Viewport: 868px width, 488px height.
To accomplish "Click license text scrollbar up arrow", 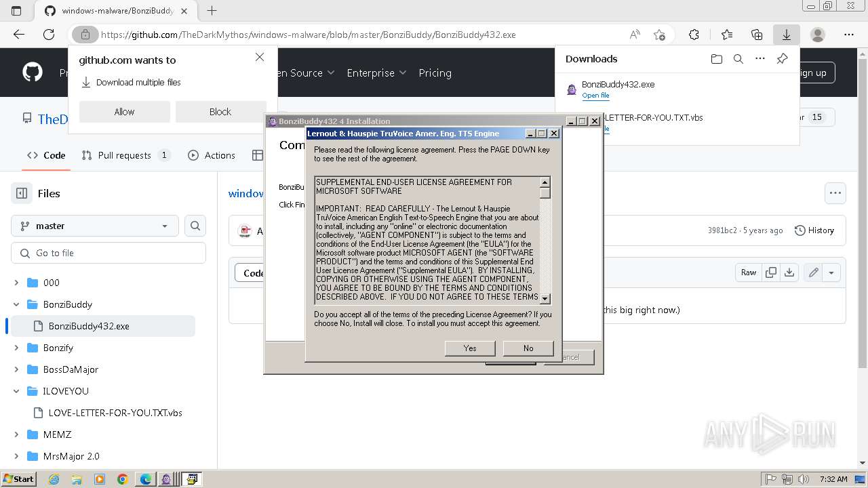I will point(545,182).
